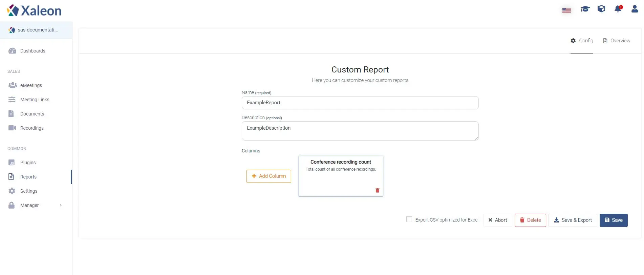The width and height of the screenshot is (644, 275).
Task: Open Documents in sidebar
Action: click(36, 114)
